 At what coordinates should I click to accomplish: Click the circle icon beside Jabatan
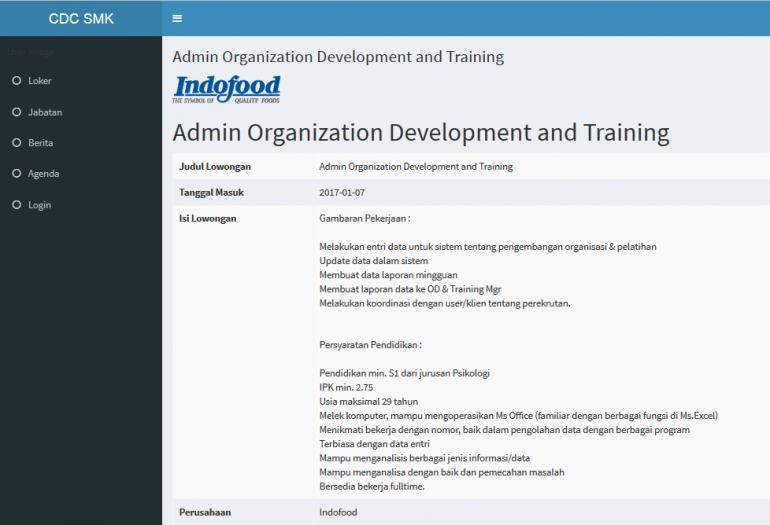(x=17, y=112)
